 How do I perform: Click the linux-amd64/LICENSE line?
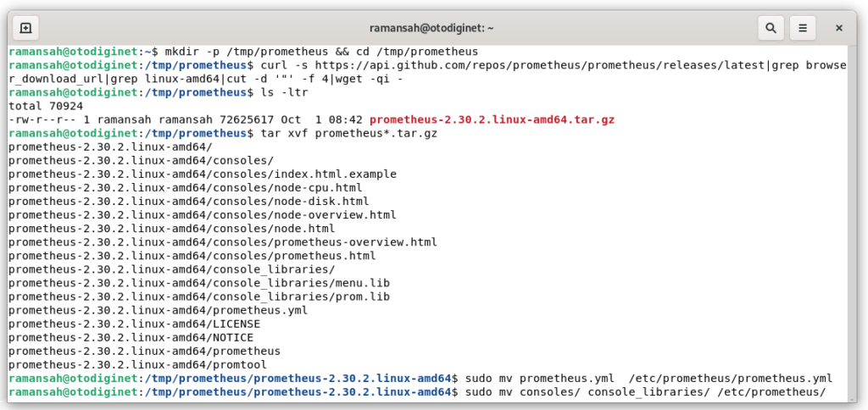135,324
